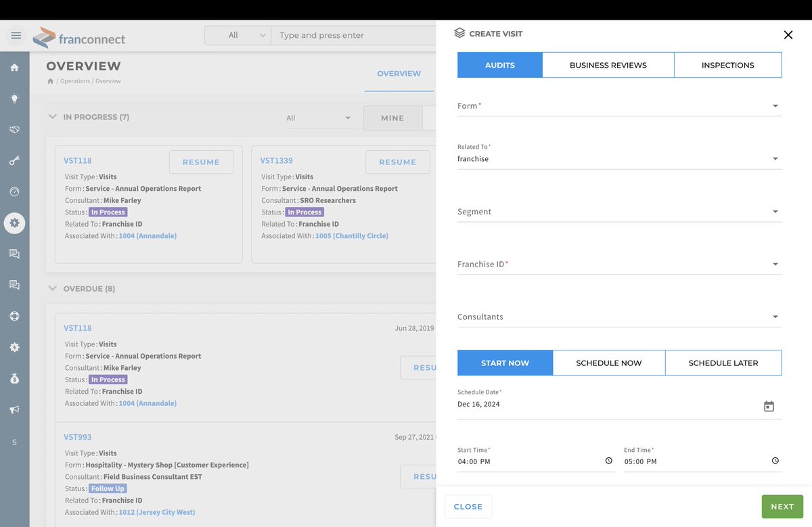Open the Franchise ID dropdown
This screenshot has width=812, height=527.
(619, 265)
